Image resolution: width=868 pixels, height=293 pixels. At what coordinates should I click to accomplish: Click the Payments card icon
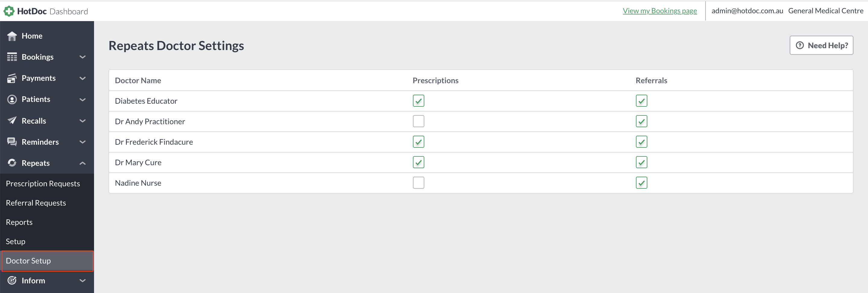click(12, 78)
